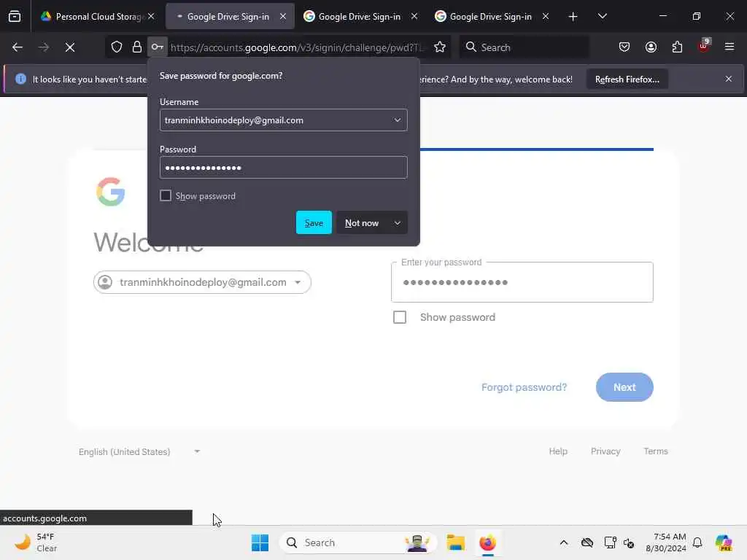
Task: Open the Save to Pocket icon
Action: point(624,47)
